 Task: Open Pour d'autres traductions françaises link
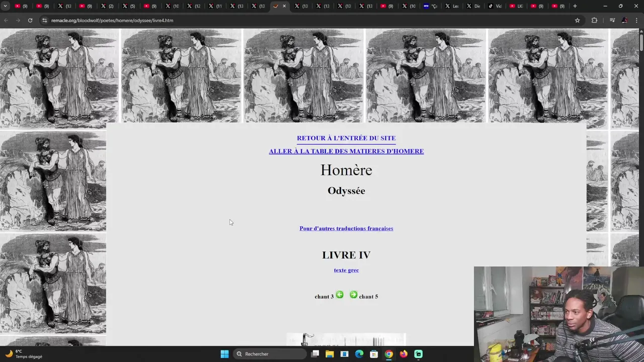[346, 228]
